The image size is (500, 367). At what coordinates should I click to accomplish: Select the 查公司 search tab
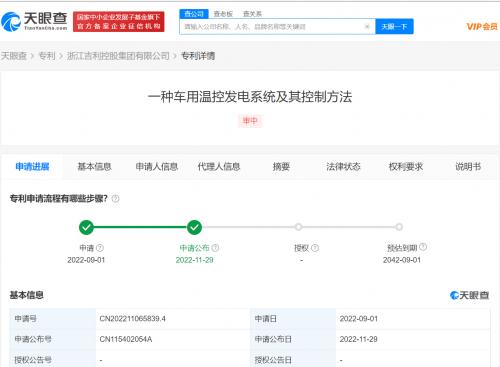(x=194, y=14)
